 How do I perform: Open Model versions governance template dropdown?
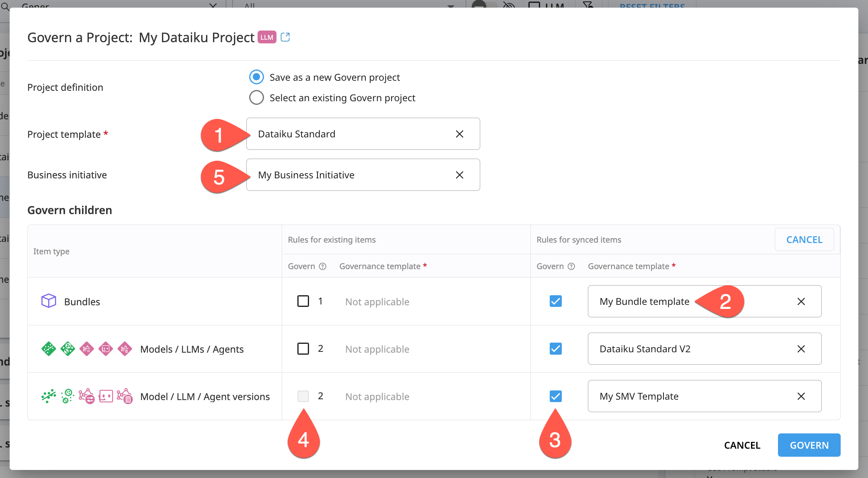coord(704,396)
